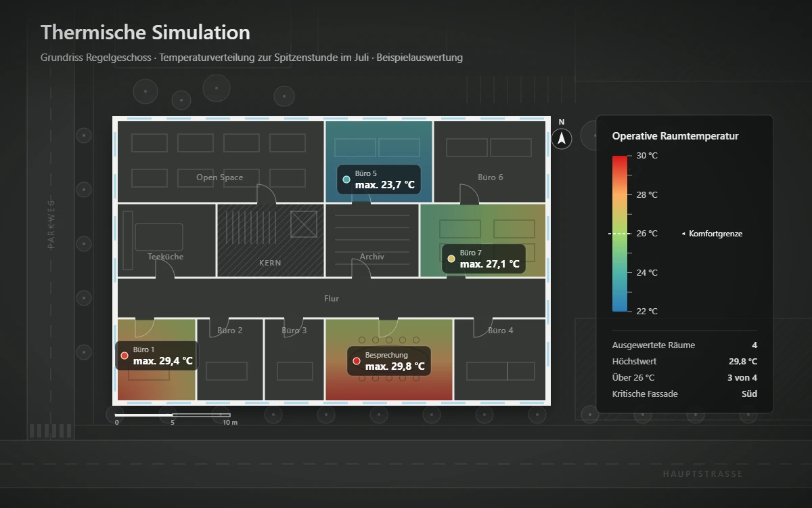Select the "Büro 2" room label
This screenshot has height=508, width=812.
(x=230, y=331)
